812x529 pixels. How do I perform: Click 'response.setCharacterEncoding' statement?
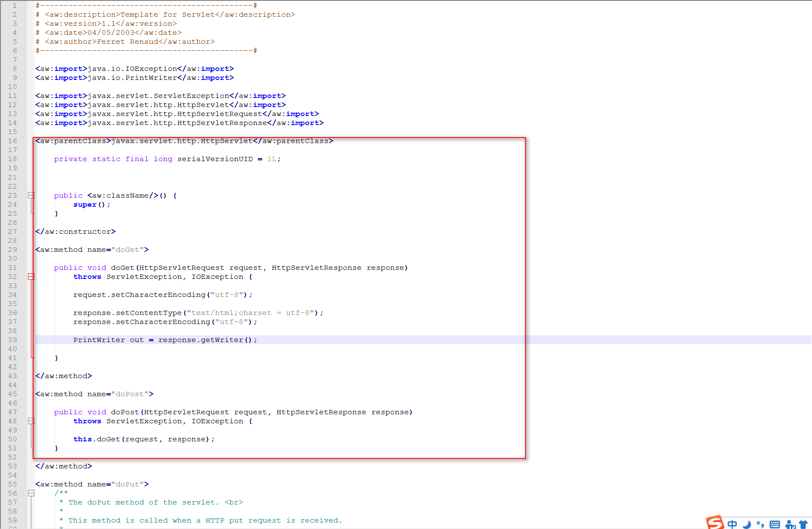(165, 322)
